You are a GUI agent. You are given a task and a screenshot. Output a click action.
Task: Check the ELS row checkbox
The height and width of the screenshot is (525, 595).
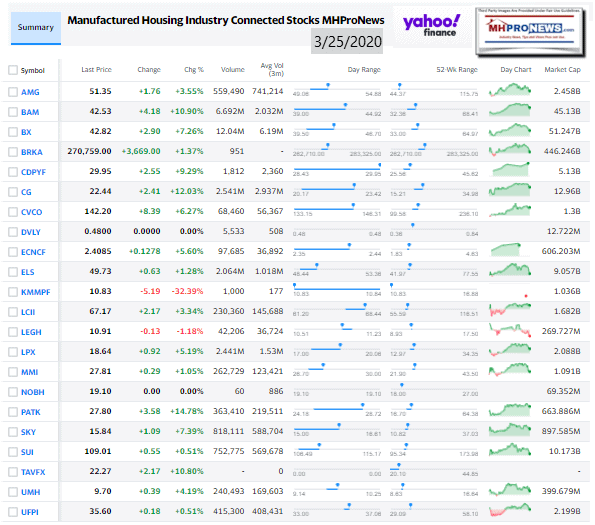[13, 272]
